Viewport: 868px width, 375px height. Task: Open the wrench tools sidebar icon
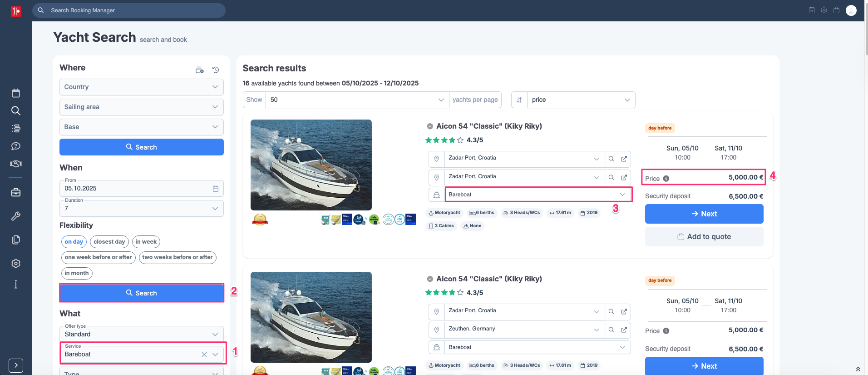pyautogui.click(x=16, y=216)
